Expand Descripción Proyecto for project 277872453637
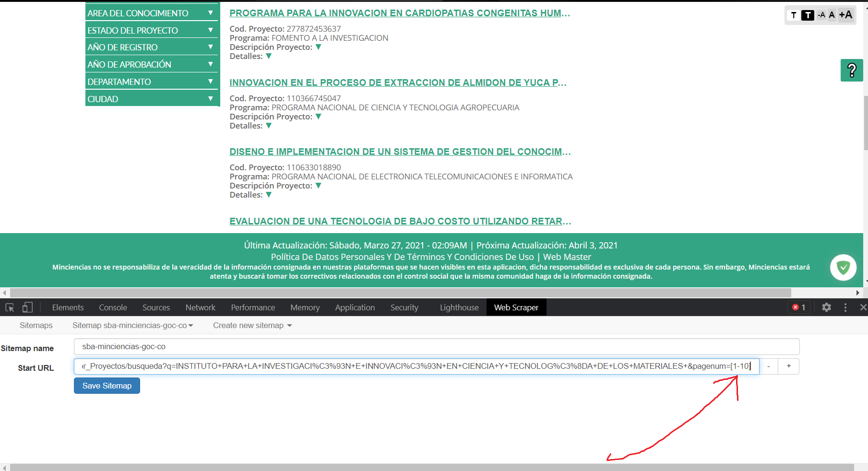Viewport: 868px width, 471px height. 318,47
